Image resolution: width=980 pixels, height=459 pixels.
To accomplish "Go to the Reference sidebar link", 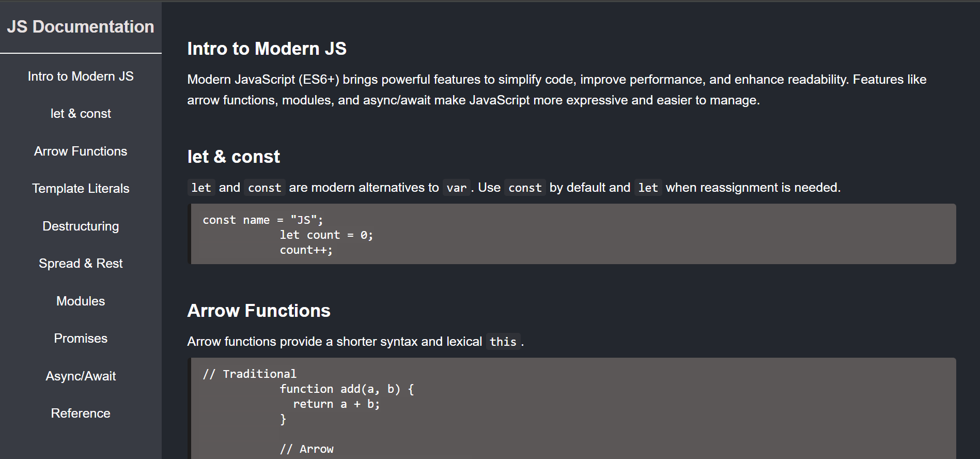I will (x=81, y=414).
